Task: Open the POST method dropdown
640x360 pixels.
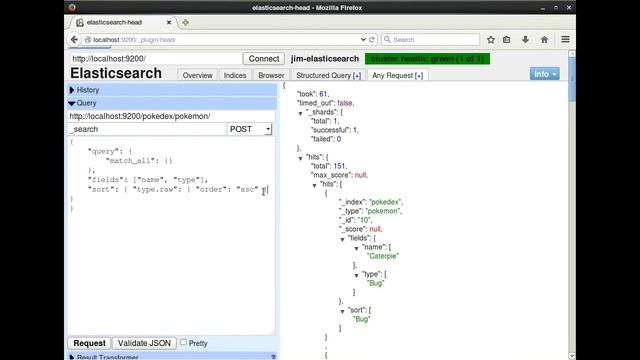Action: click(249, 129)
